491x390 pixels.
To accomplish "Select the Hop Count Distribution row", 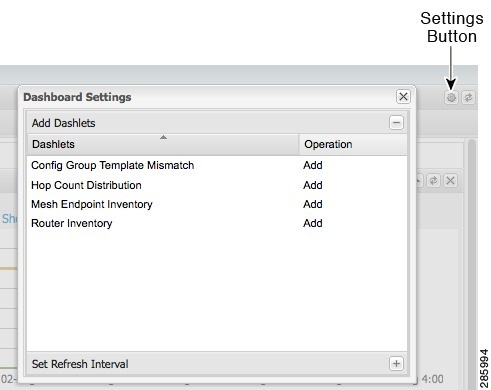I will [x=217, y=185].
